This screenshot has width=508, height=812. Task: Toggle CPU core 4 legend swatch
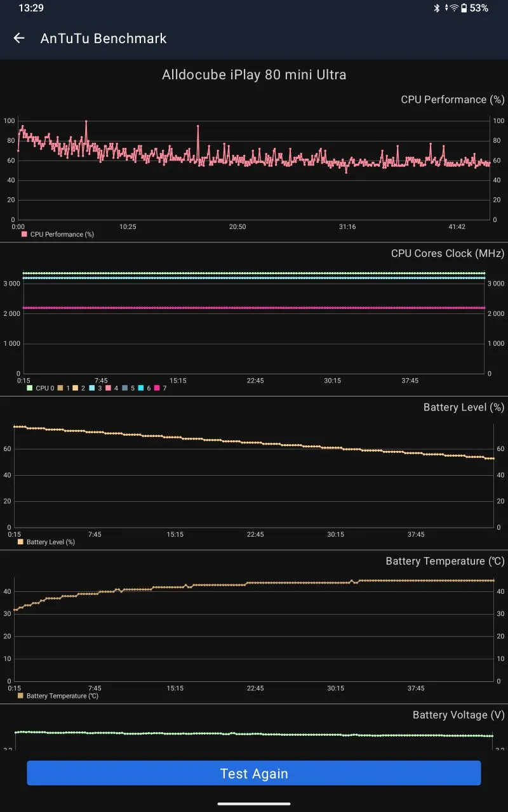[108, 388]
